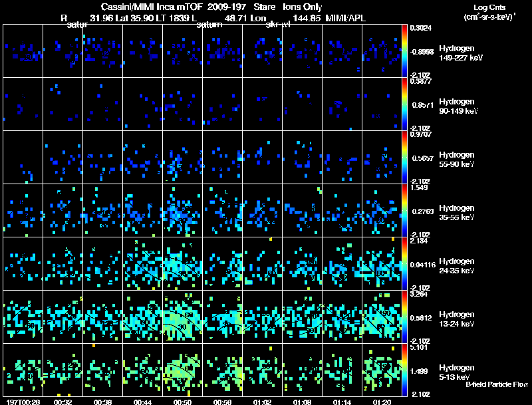Viewport: 532px width, 405px height.
Task: Open the 24-35 keV image panel at 00:44
Action: 142,263
